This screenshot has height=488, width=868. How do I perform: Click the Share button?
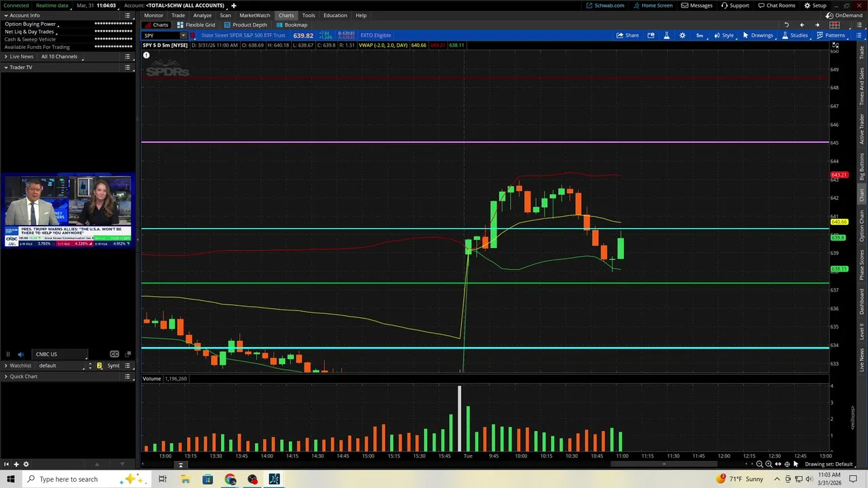point(627,35)
